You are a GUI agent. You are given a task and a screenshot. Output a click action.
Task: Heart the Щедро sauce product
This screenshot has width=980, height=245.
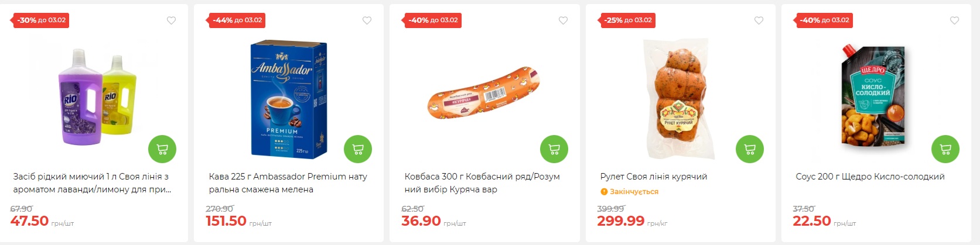[x=954, y=20]
